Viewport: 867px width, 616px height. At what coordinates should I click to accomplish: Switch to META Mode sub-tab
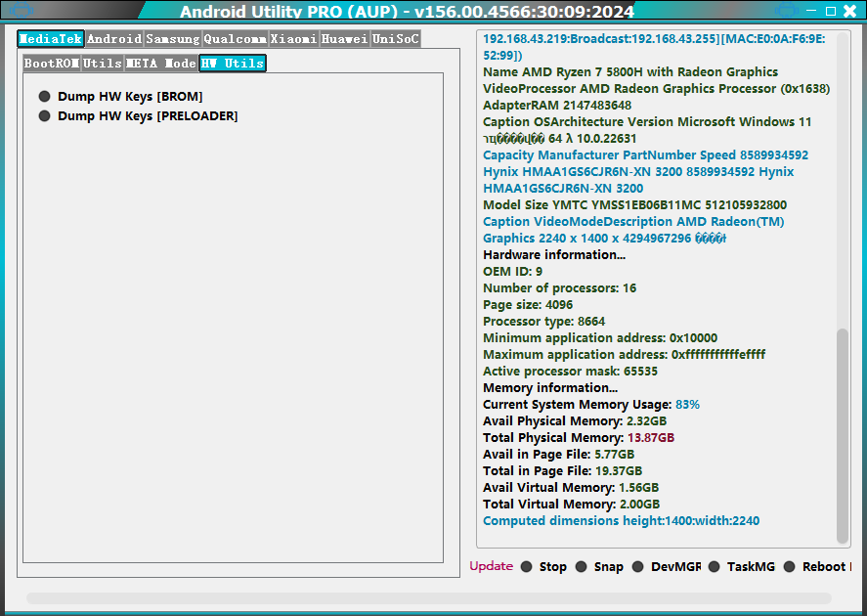(x=161, y=63)
